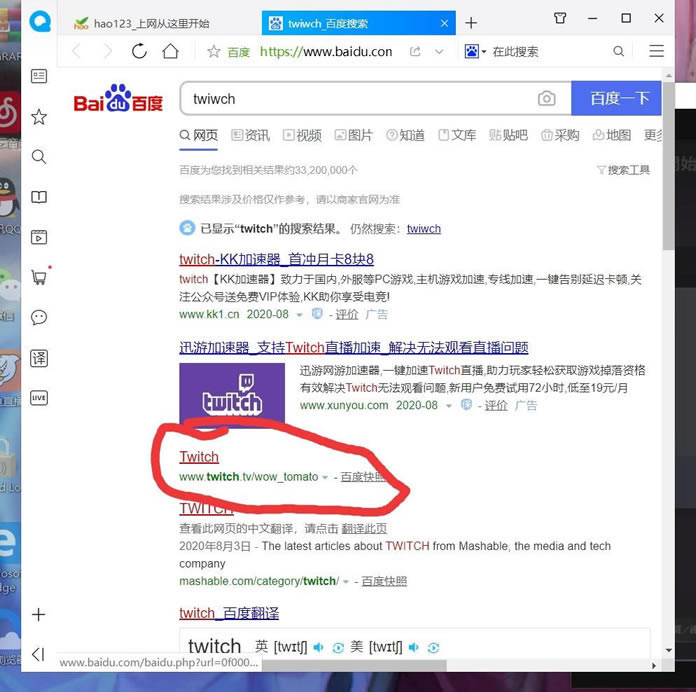
Task: Search instead for twiwch link
Action: point(424,229)
